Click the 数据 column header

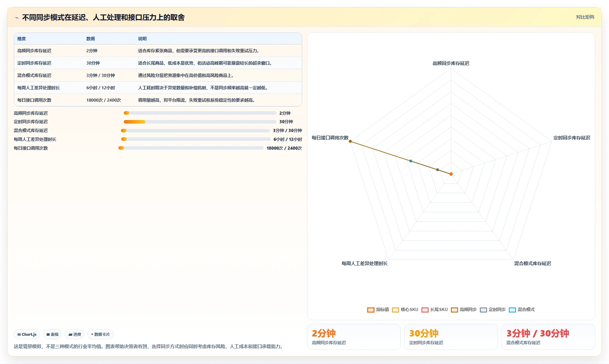(x=90, y=39)
